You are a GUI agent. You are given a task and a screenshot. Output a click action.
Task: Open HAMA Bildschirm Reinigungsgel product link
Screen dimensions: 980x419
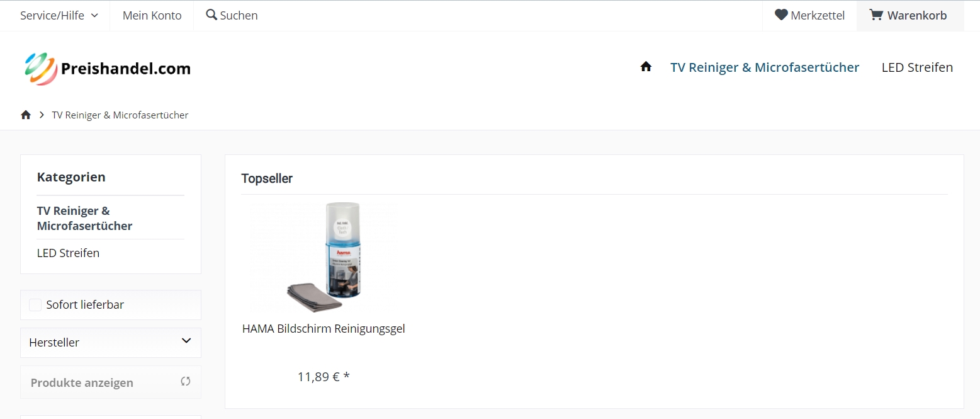click(x=324, y=329)
